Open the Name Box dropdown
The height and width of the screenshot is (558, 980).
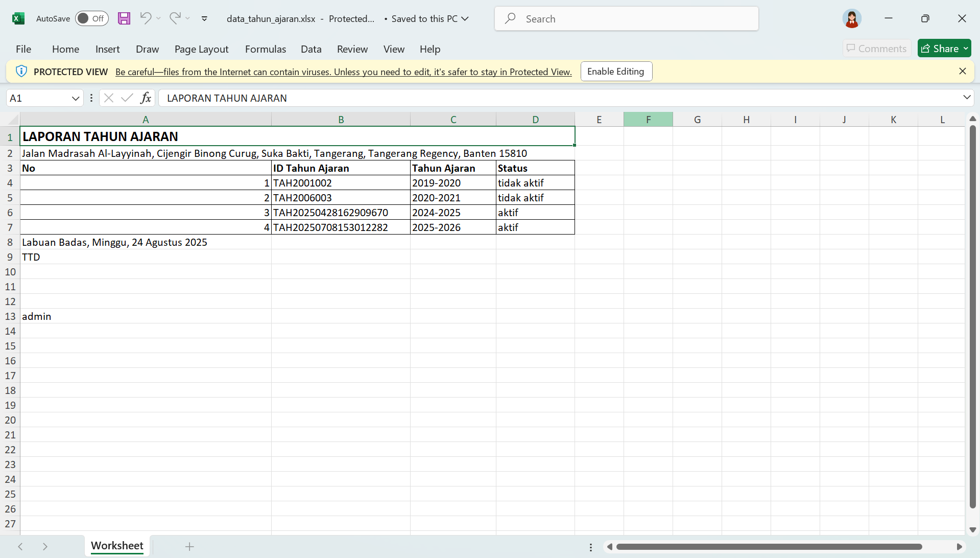tap(75, 98)
